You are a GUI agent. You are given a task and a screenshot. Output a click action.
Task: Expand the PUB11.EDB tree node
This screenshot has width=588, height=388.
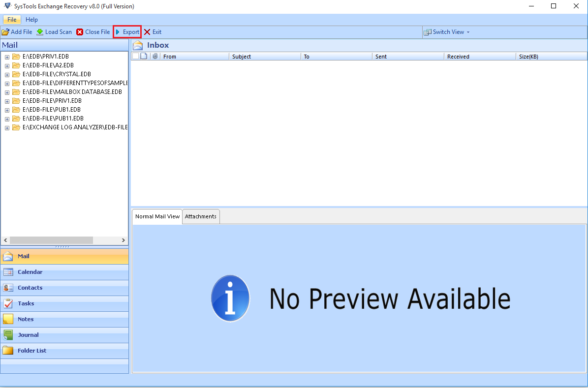[x=7, y=119]
